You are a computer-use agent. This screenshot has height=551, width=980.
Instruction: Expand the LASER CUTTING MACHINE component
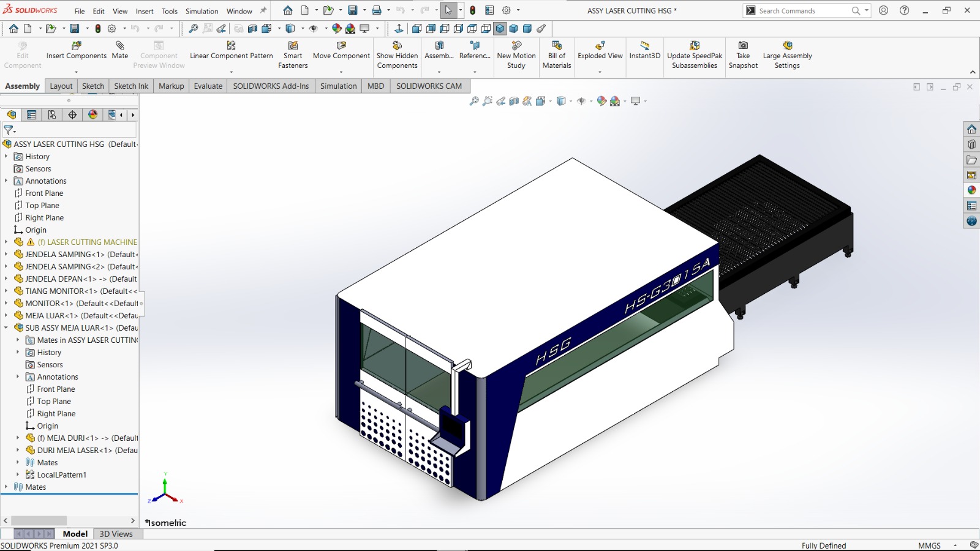tap(6, 242)
